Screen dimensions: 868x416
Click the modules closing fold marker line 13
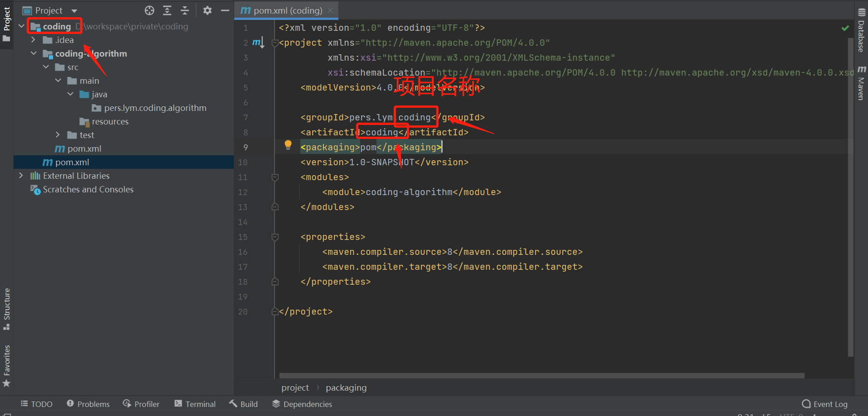coord(275,207)
